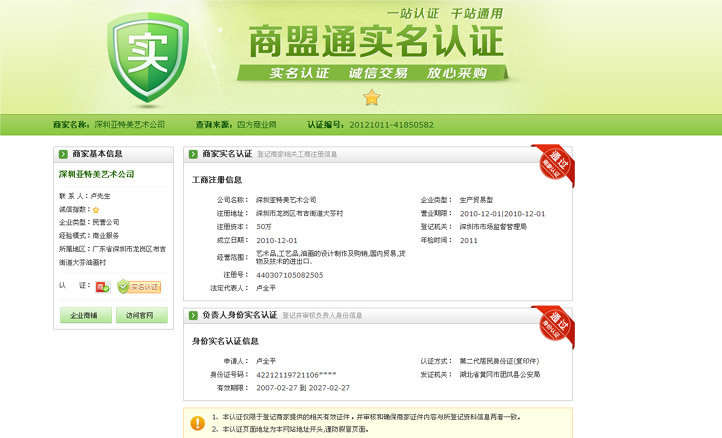The height and width of the screenshot is (438, 722).
Task: Click the validity period 2007-02-27 到 2027-02-27
Action: coord(303,388)
